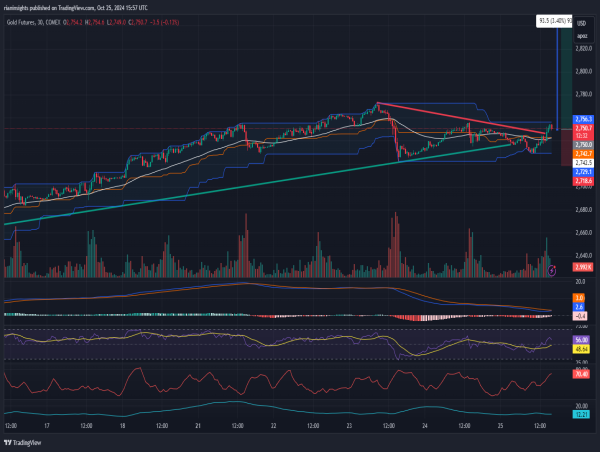Click the blue 2,756.3 price tag
This screenshot has height=452, width=600.
click(x=583, y=119)
